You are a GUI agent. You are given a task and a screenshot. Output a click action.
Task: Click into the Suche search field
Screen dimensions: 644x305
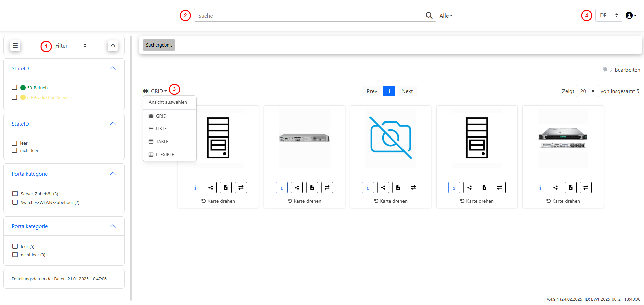click(x=310, y=16)
